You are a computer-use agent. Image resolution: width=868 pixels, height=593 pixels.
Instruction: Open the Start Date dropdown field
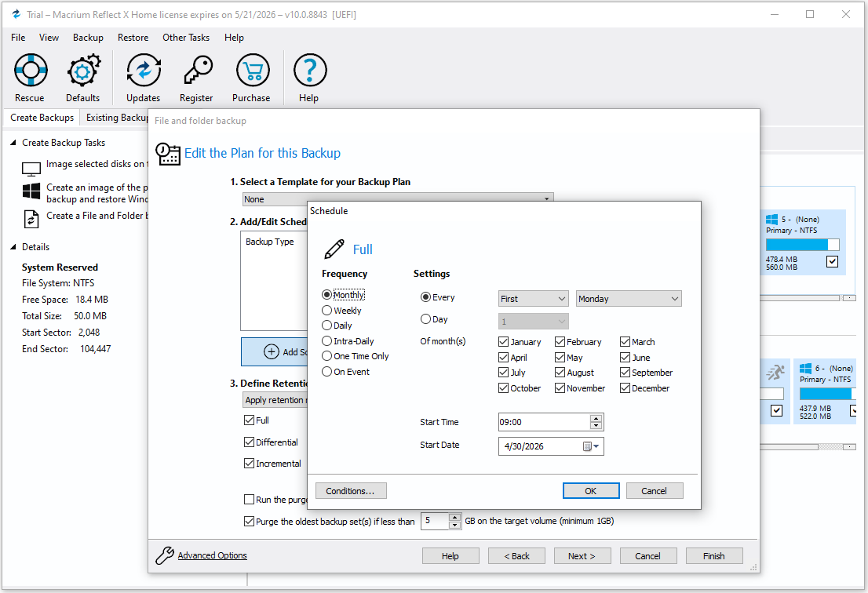[551, 446]
